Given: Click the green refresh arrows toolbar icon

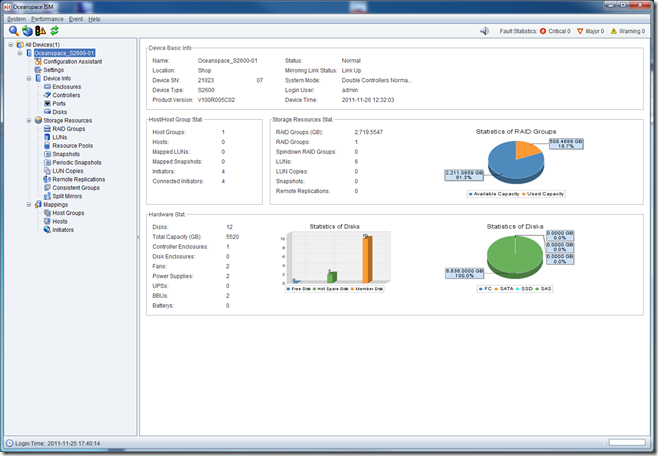Looking at the screenshot, I should pos(52,32).
